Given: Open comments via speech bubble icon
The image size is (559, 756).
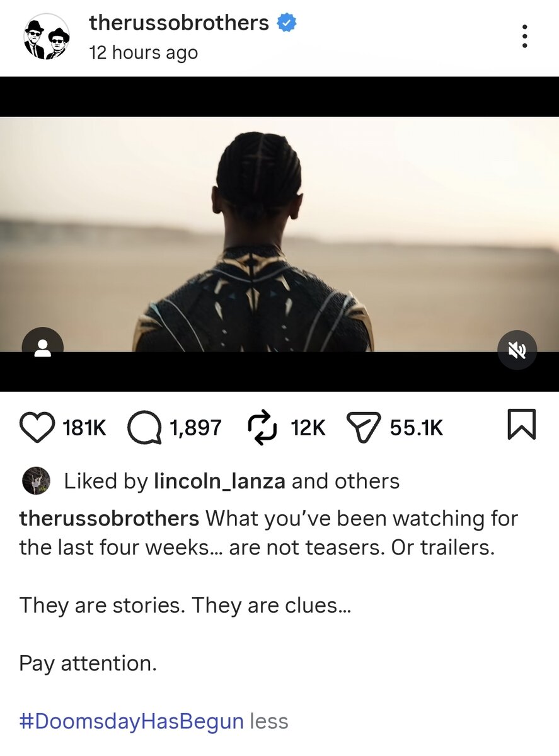Looking at the screenshot, I should 144,428.
